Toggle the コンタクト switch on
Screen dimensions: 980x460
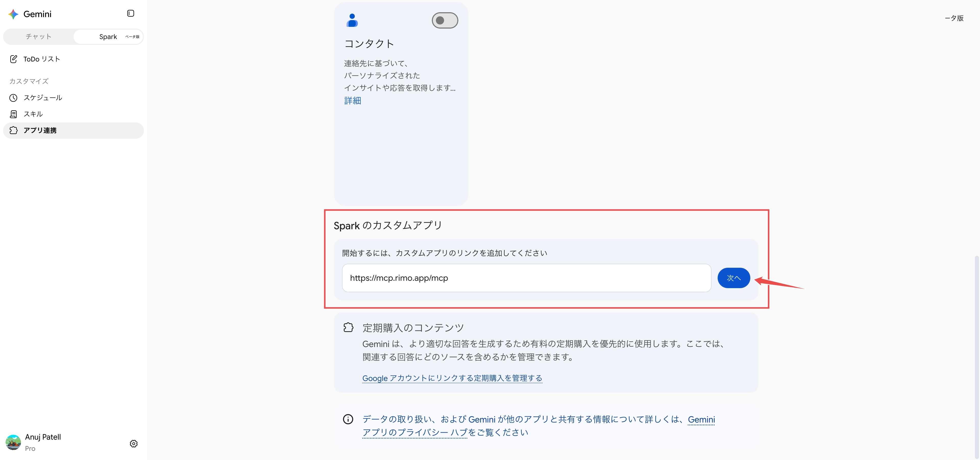(x=445, y=20)
